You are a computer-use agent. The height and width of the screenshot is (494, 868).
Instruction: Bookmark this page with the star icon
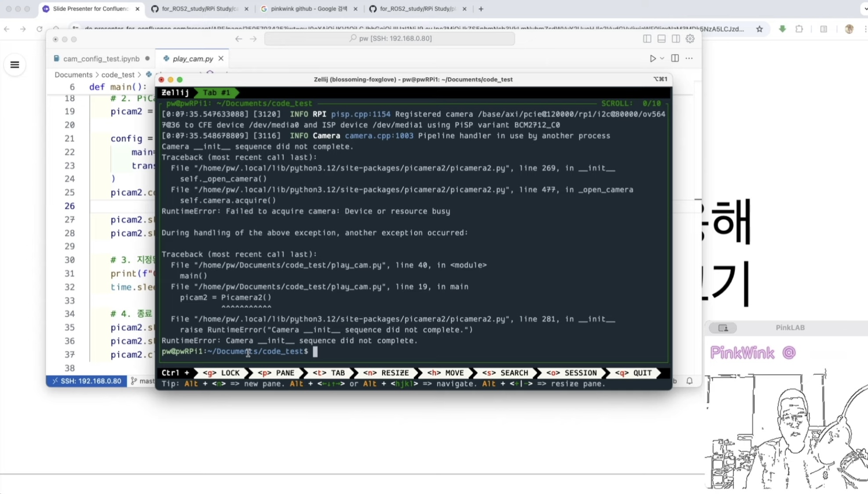tap(759, 29)
